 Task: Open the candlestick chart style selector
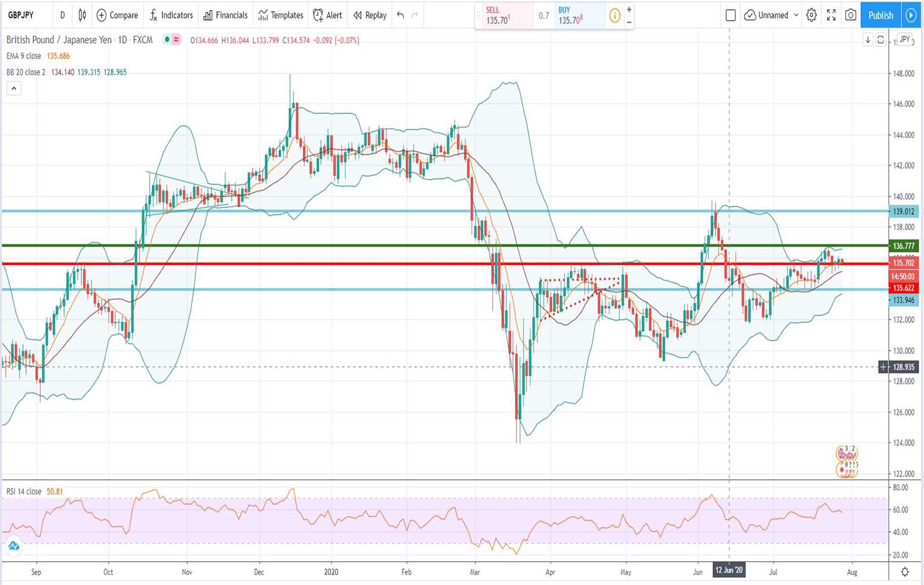tap(81, 15)
